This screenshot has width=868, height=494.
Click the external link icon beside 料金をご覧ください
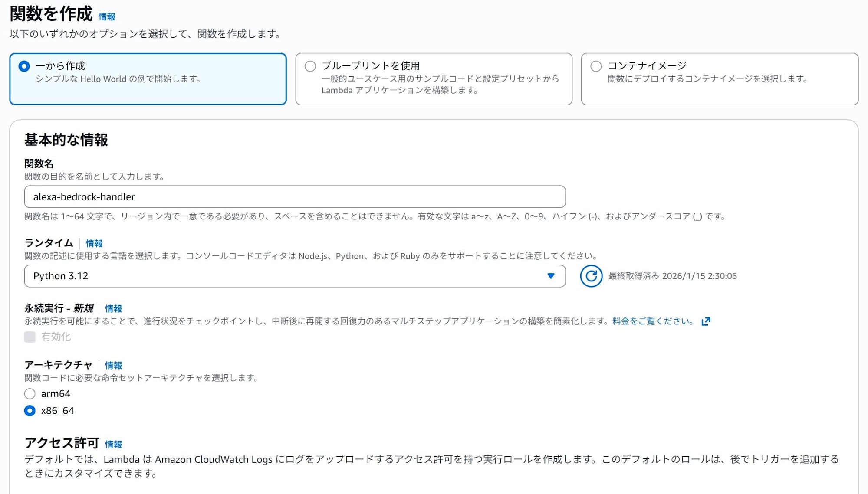pos(706,321)
